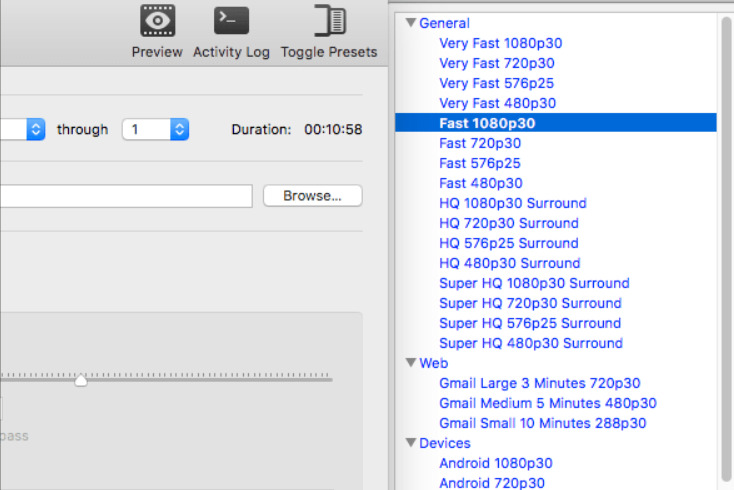
Task: Choose the HQ 1080p30 Surround preset
Action: pyautogui.click(x=513, y=203)
